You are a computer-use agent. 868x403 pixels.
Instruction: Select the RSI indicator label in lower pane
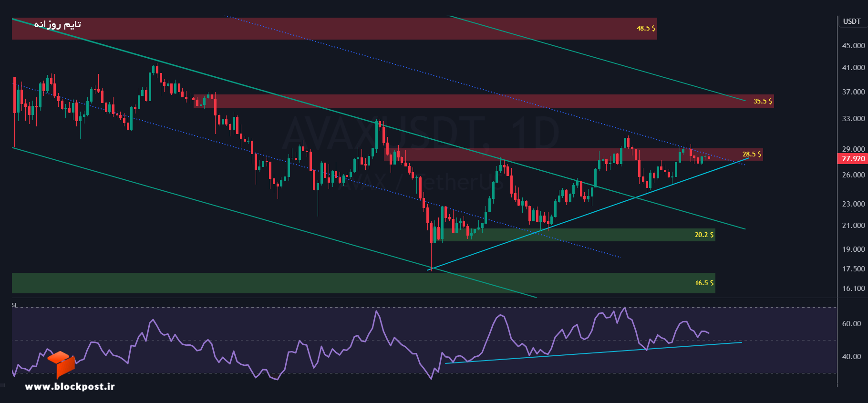coord(14,305)
